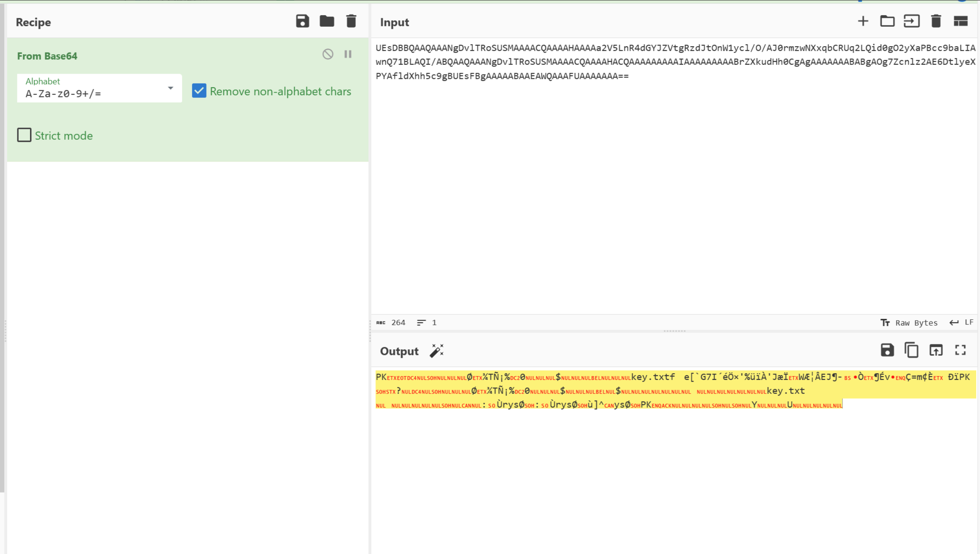Set a breakpoint on the From Base64 operation

tap(348, 54)
